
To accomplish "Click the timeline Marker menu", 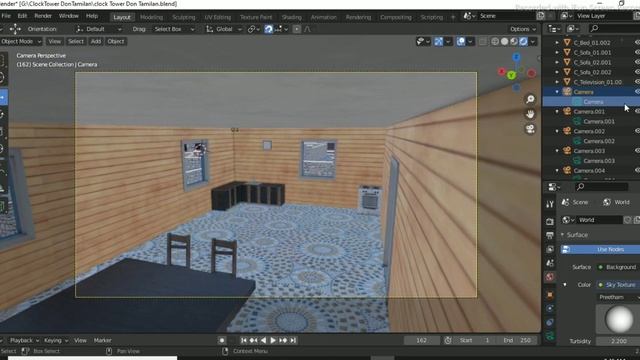I will pyautogui.click(x=102, y=340).
